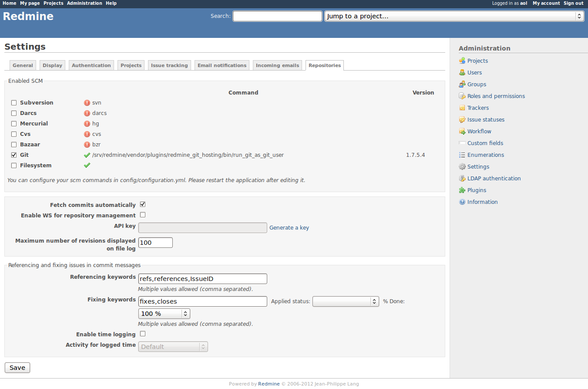Image resolution: width=588 pixels, height=389 pixels.
Task: Tick the Enable time logging checkbox
Action: coord(142,334)
